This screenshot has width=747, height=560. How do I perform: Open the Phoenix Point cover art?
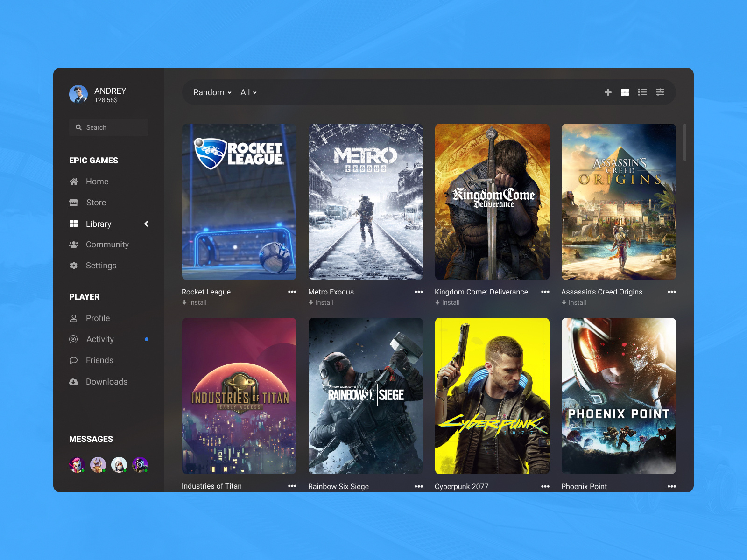[619, 396]
